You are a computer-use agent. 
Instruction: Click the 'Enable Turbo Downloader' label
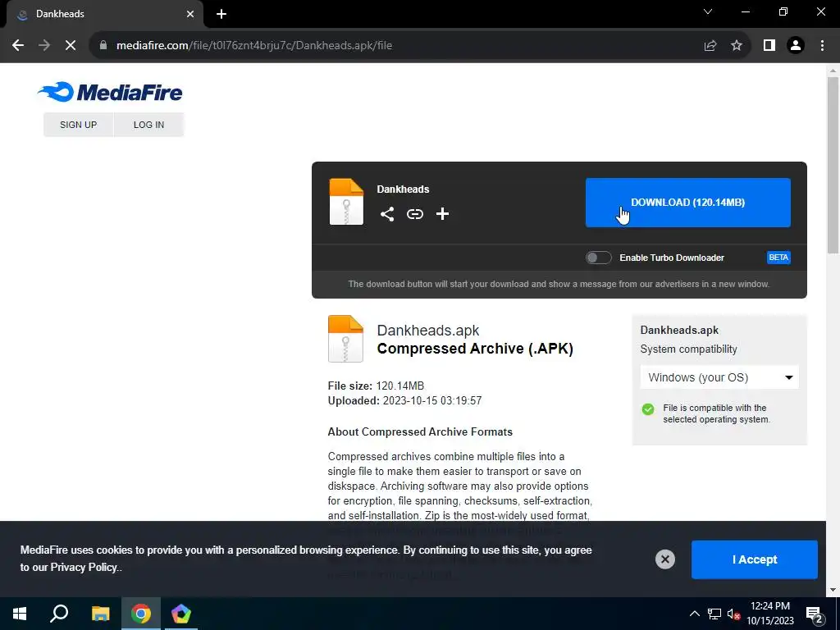click(x=672, y=258)
